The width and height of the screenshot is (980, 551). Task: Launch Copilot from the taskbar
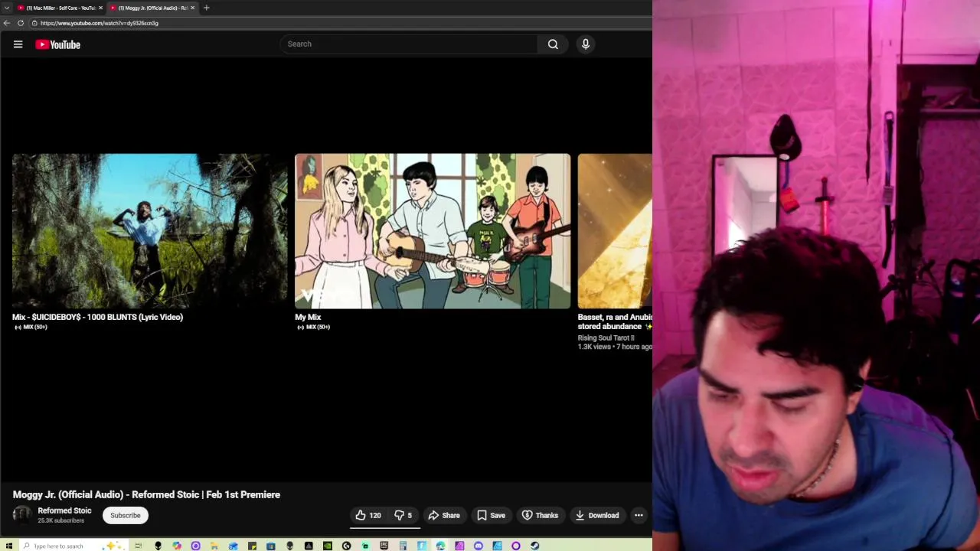177,546
